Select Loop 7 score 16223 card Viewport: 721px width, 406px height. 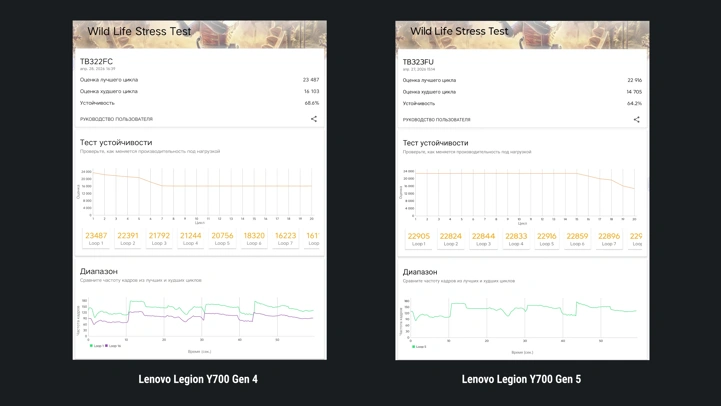click(285, 238)
